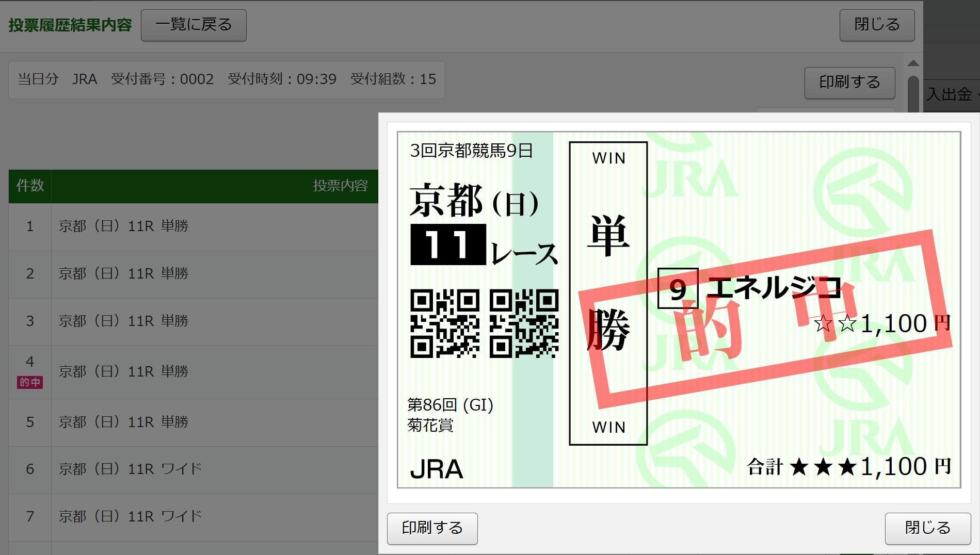Print the ticket from popup dialog
Screen dimensions: 980x555
[432, 528]
